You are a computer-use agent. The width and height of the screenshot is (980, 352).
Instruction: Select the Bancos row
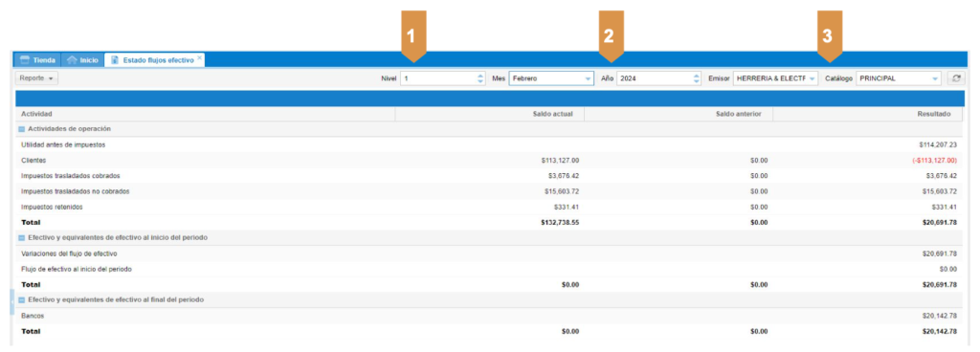click(489, 316)
